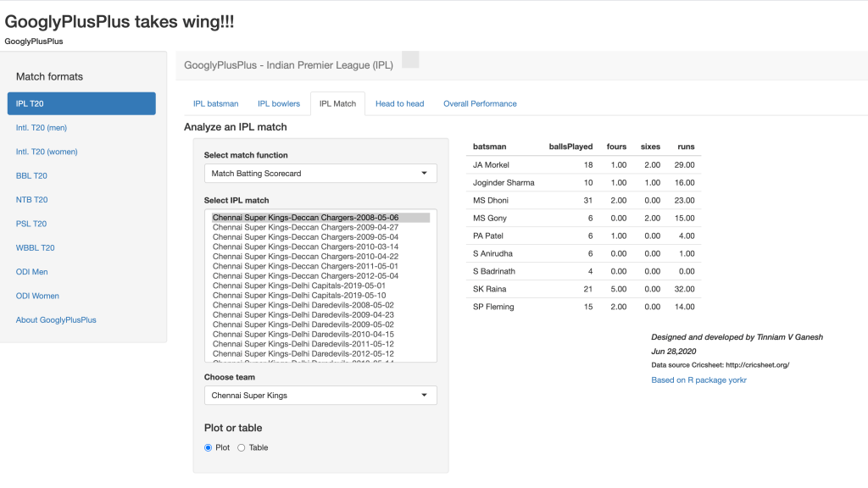Choose BBL T20 in sidebar
Screen dimensions: 868x488
pyautogui.click(x=31, y=176)
